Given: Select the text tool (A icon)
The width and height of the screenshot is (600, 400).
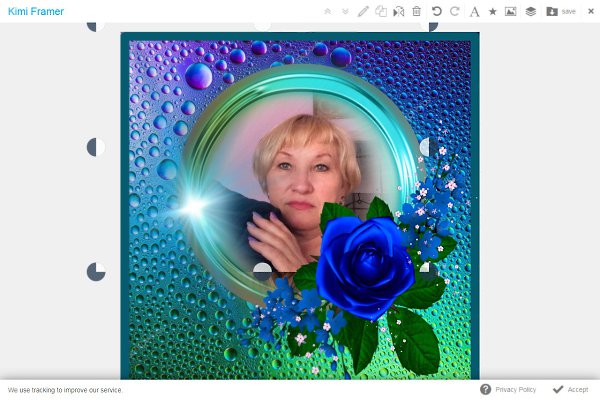Looking at the screenshot, I should click(474, 11).
